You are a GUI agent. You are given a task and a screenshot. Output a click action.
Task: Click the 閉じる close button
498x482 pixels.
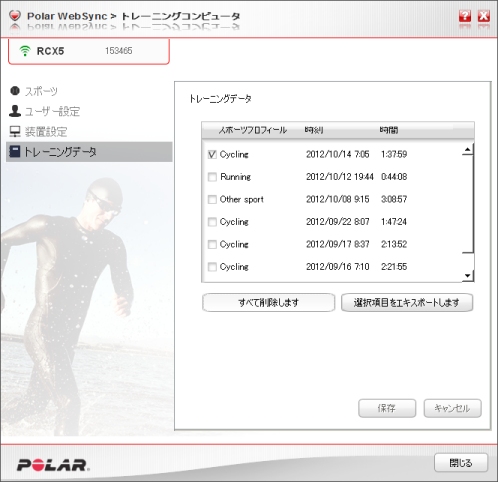[x=461, y=463]
